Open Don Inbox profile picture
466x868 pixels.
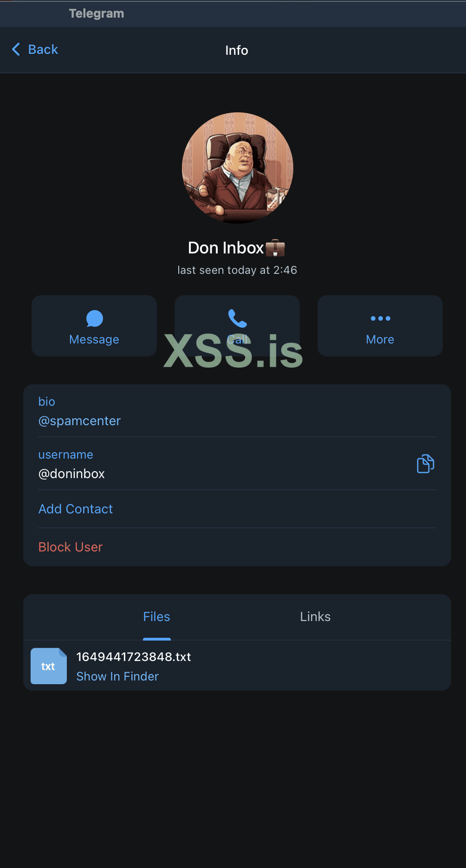pos(238,168)
